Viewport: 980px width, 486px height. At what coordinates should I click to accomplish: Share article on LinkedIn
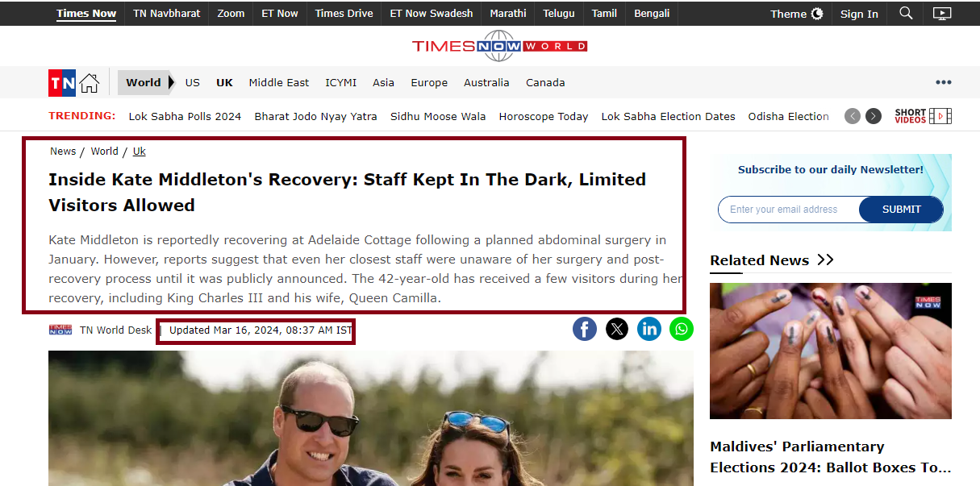pyautogui.click(x=649, y=329)
